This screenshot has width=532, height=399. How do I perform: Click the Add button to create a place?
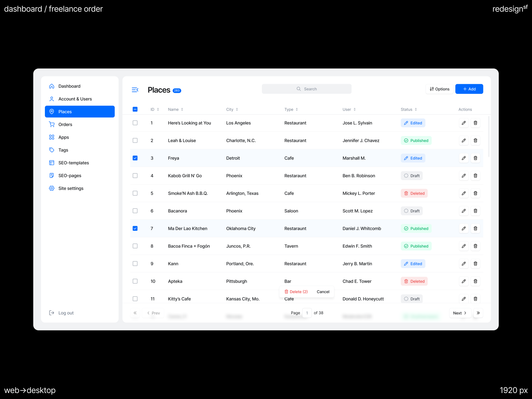pyautogui.click(x=469, y=89)
